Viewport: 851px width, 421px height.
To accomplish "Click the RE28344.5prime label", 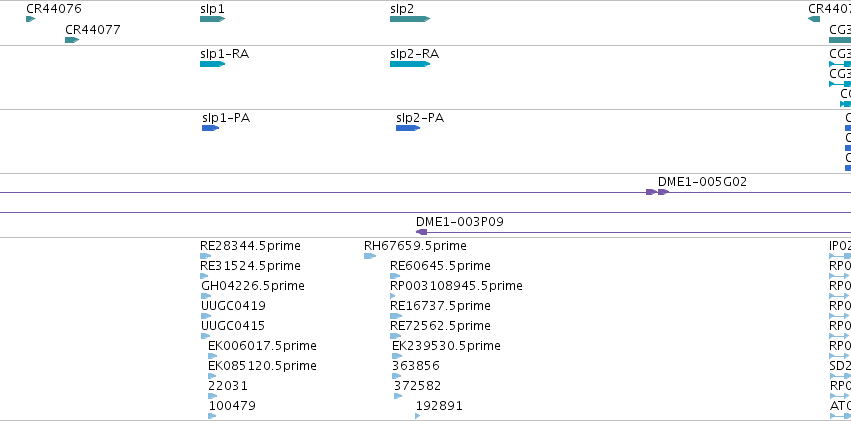I will click(250, 246).
